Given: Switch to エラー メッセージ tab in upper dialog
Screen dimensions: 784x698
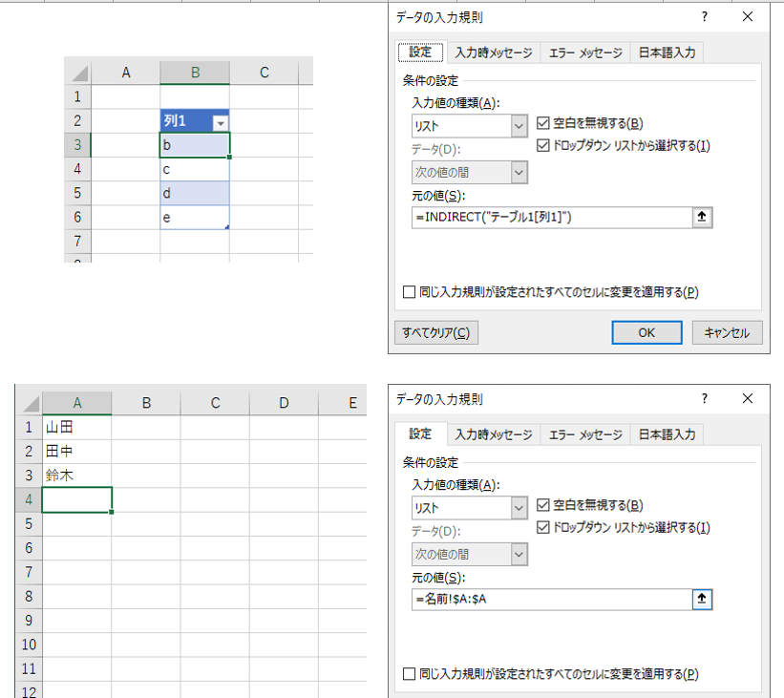Looking at the screenshot, I should [585, 53].
